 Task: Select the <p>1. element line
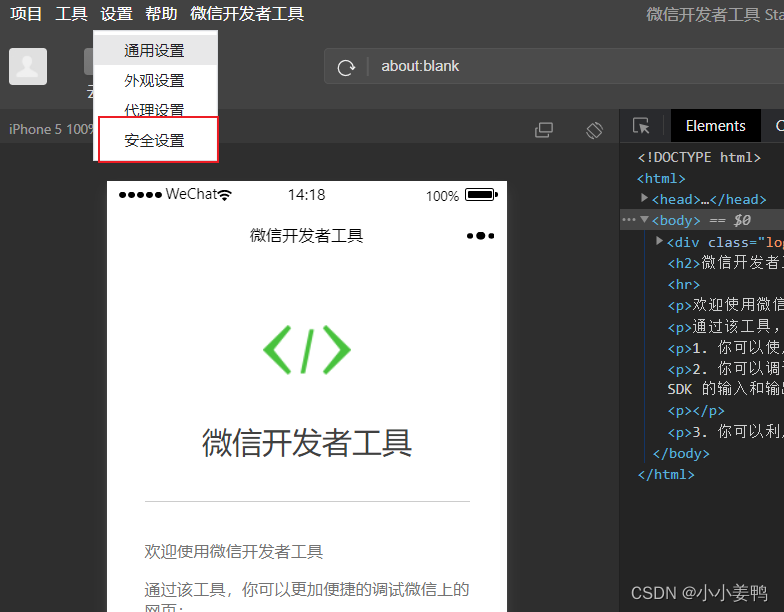pos(726,348)
